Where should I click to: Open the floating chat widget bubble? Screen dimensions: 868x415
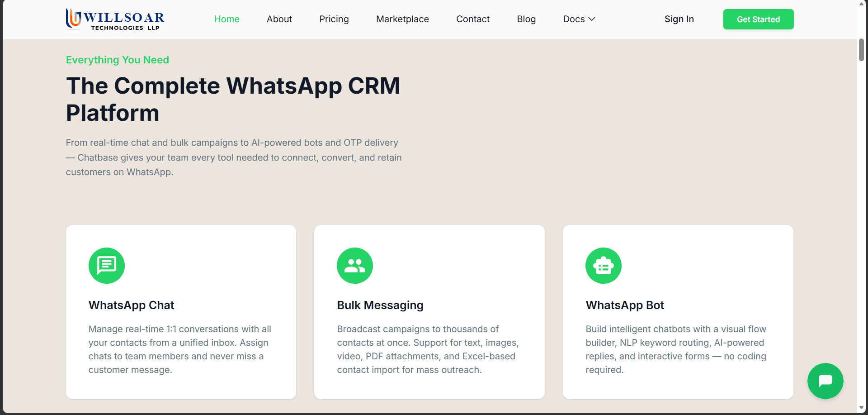click(x=825, y=381)
